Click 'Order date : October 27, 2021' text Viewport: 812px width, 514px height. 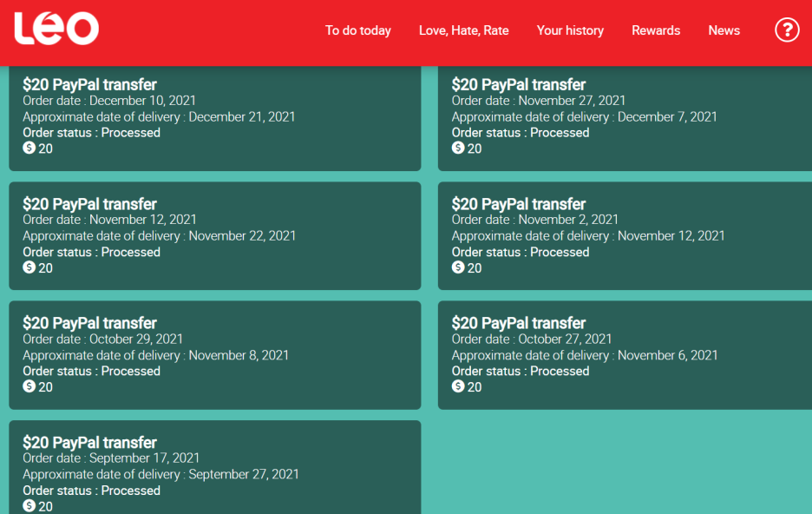532,339
